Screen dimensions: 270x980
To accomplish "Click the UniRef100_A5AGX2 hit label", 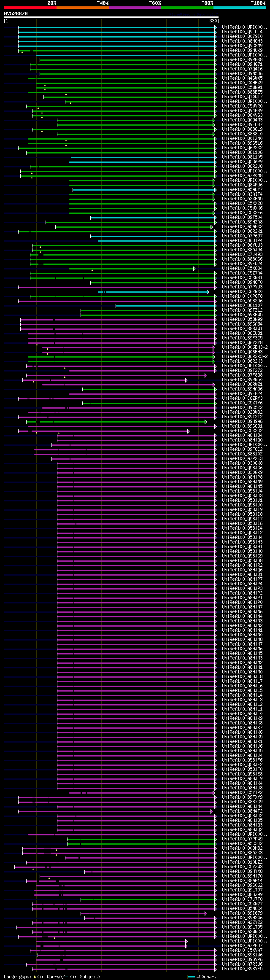I will (242, 226).
